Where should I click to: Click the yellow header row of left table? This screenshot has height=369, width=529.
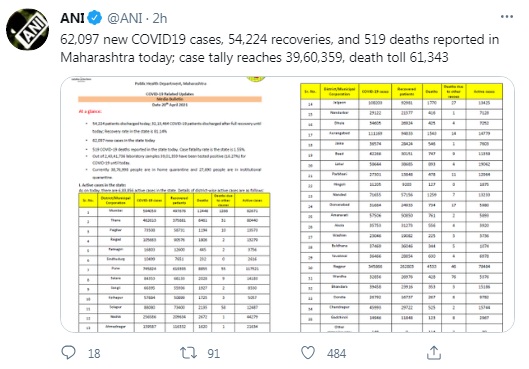click(174, 200)
